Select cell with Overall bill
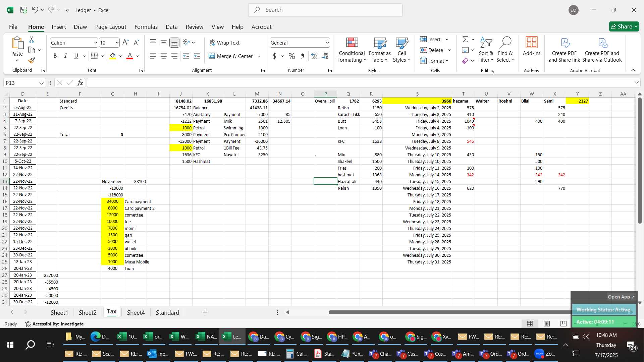This screenshot has width=644, height=362. (325, 101)
